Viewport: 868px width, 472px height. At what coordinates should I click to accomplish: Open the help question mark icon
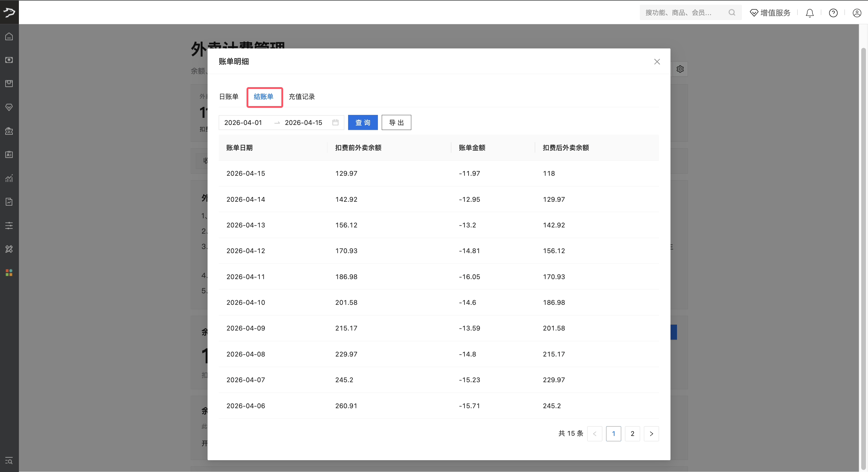pyautogui.click(x=833, y=13)
